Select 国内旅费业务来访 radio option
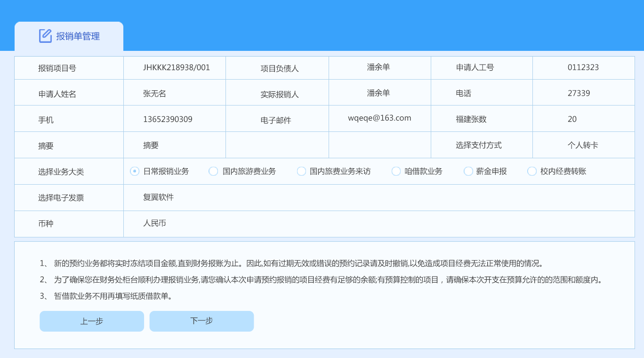 [x=302, y=171]
